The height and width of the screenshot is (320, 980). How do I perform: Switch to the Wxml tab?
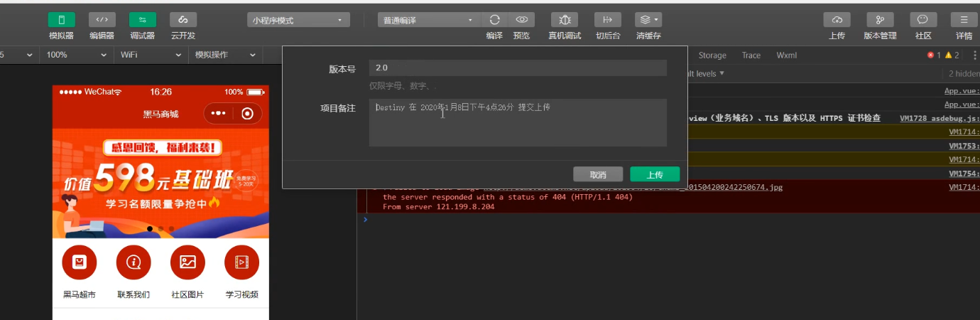click(x=787, y=55)
